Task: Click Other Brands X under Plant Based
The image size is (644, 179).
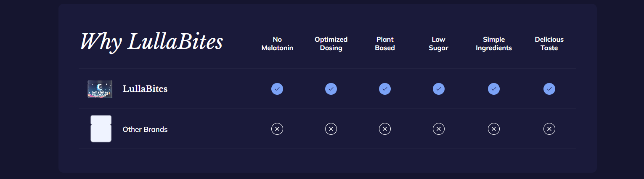Action: (385, 129)
